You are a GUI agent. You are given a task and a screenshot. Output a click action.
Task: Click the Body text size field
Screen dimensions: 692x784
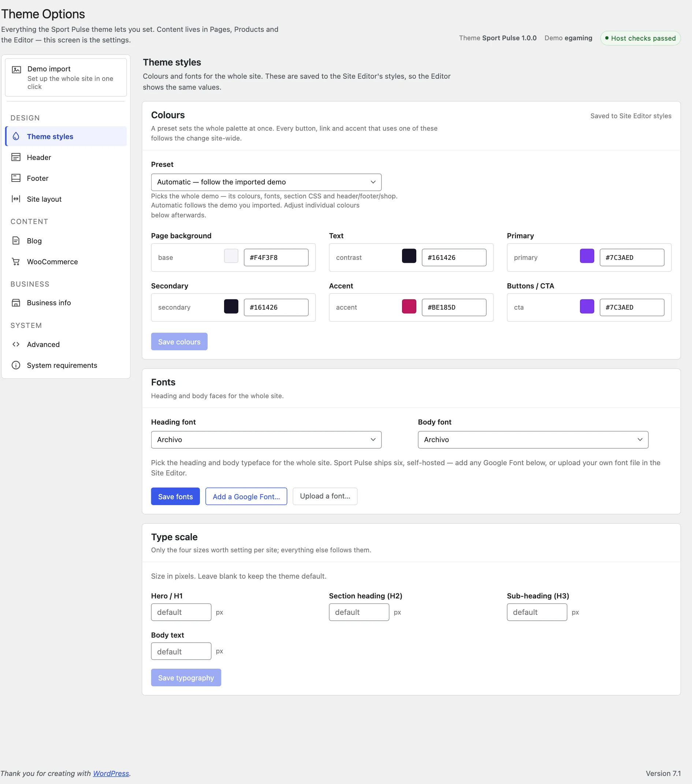(x=181, y=651)
